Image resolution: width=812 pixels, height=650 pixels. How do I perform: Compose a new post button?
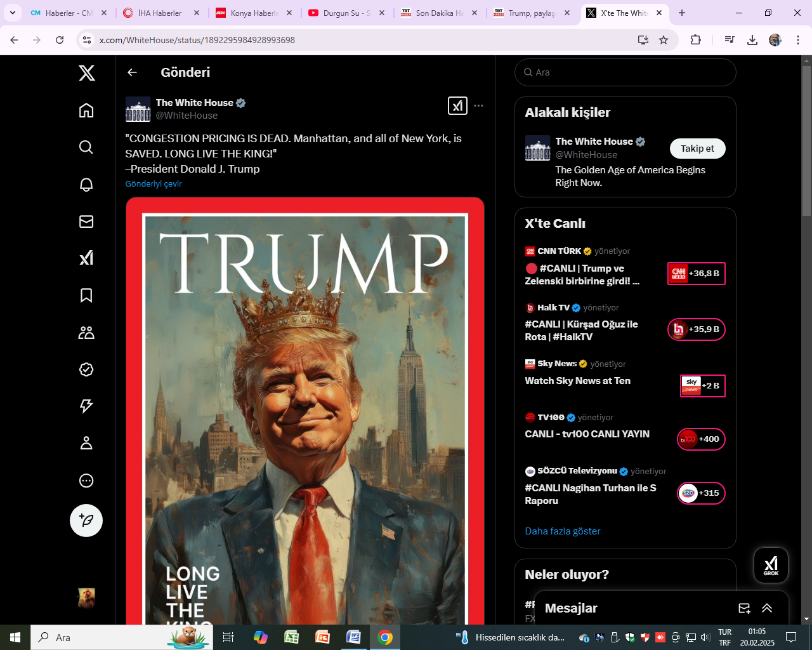[86, 521]
